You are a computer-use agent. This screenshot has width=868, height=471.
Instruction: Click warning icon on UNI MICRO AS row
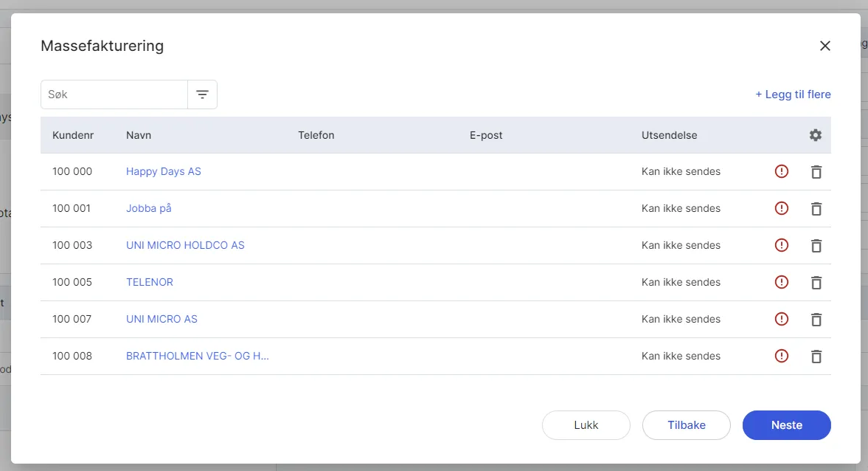(782, 319)
